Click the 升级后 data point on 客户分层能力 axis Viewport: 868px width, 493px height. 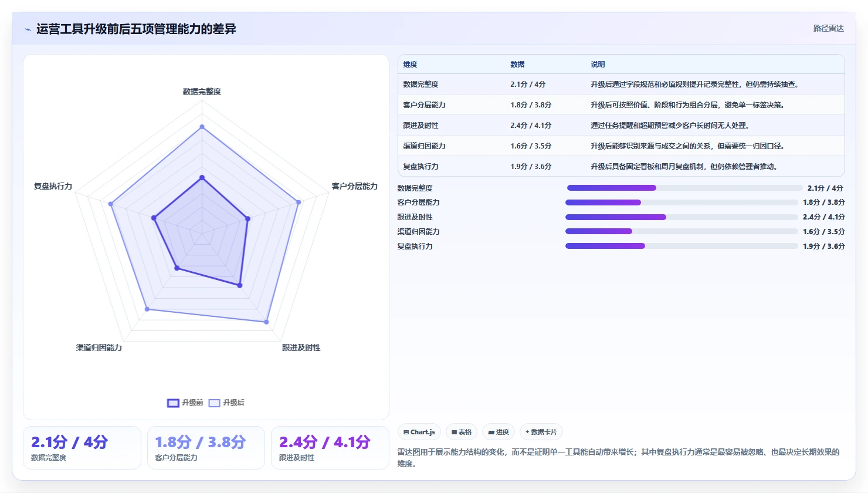(299, 202)
